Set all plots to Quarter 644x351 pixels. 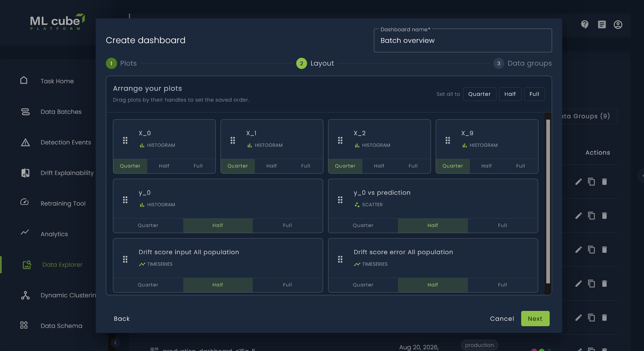point(479,94)
